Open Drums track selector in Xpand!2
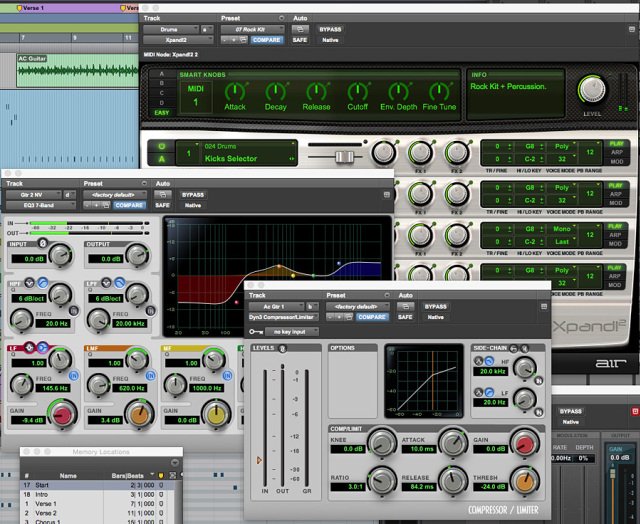This screenshot has height=524, width=640. (171, 29)
